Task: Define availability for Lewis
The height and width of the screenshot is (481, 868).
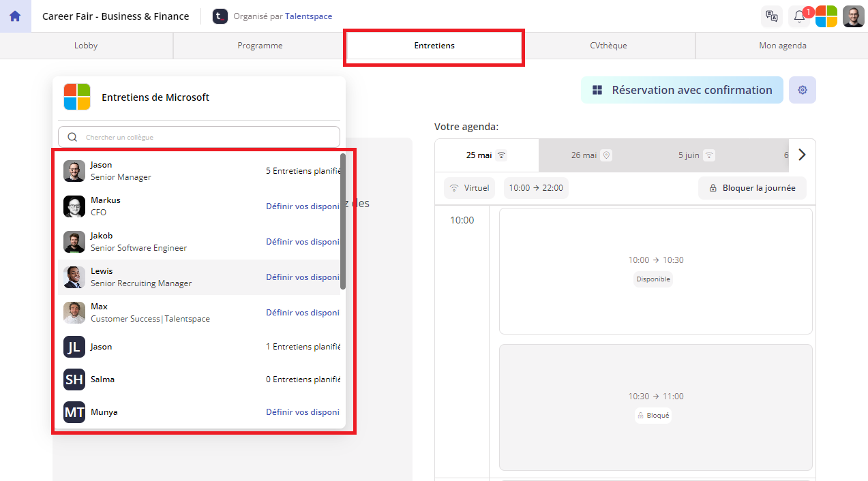Action: point(303,277)
